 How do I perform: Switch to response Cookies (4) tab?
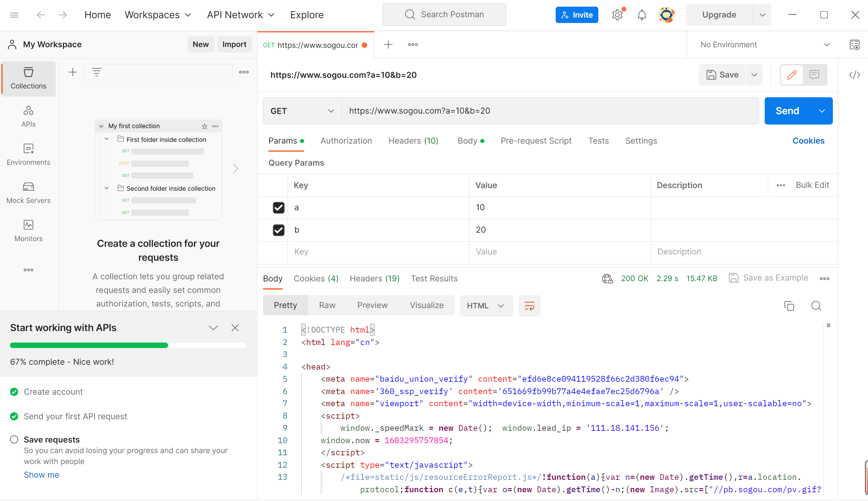316,278
